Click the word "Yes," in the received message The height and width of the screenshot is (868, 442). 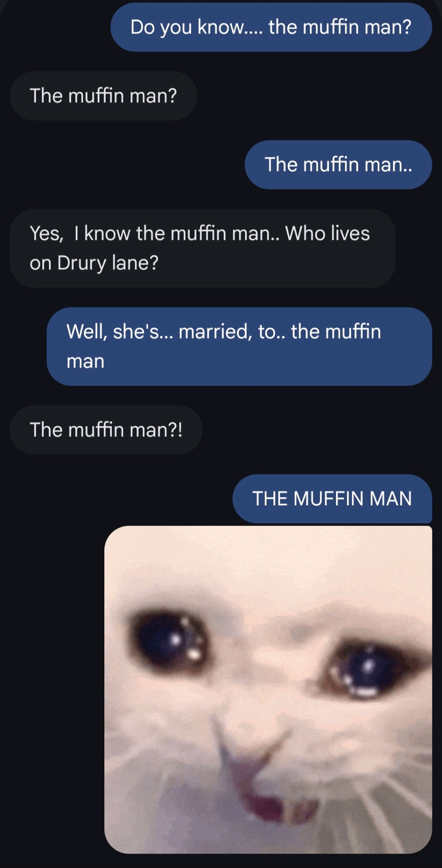click(x=47, y=234)
